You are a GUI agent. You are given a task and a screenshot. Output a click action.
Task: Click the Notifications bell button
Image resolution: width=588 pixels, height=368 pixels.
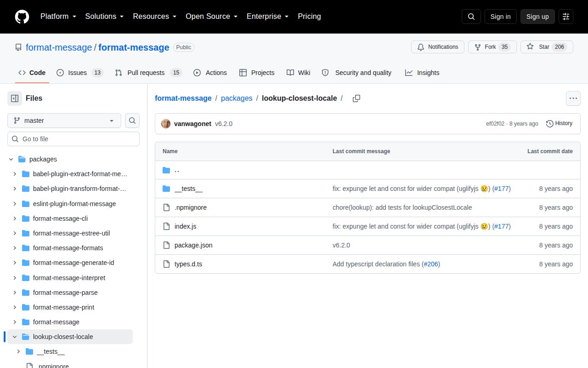click(438, 47)
